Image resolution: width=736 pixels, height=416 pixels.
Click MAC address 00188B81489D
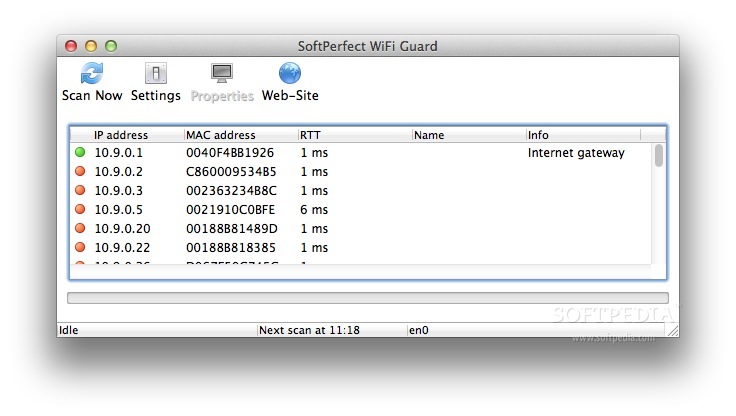point(232,229)
